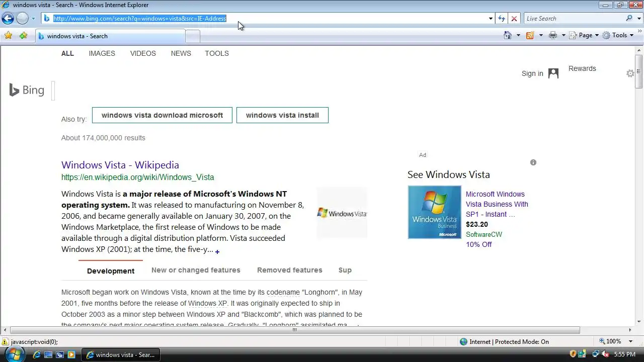Click the status bar warning icon
This screenshot has width=644, height=362.
click(5, 342)
